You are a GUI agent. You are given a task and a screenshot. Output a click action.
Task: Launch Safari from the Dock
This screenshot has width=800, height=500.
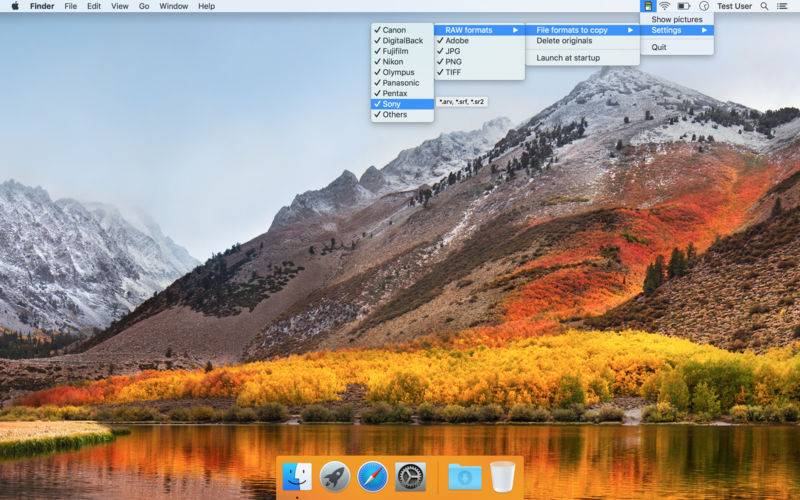[x=372, y=477]
